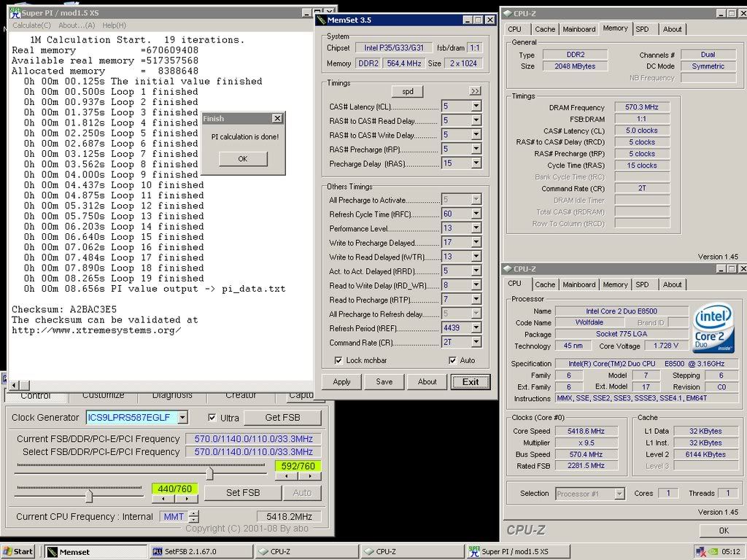
Task: Open the Windows Start button
Action: (x=18, y=551)
